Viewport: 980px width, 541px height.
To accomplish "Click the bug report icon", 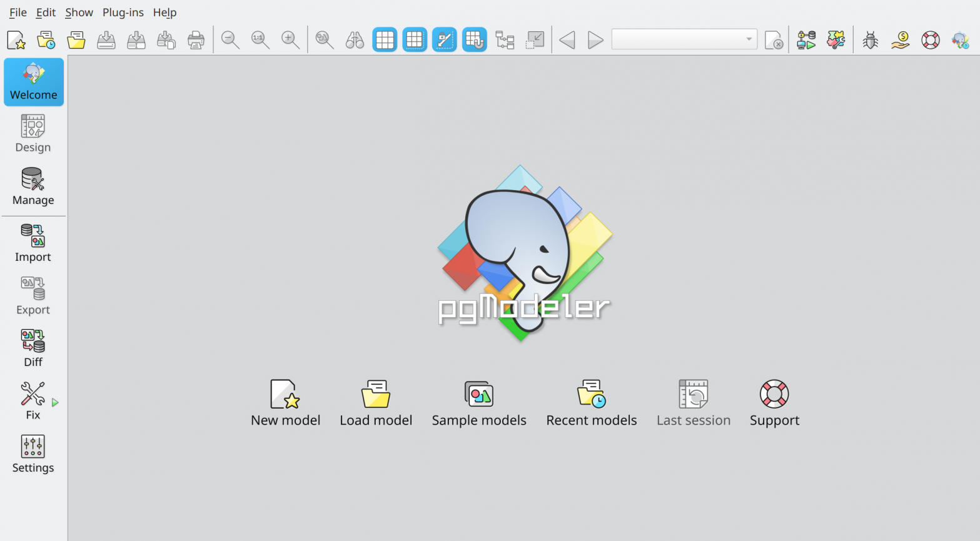I will click(x=871, y=40).
